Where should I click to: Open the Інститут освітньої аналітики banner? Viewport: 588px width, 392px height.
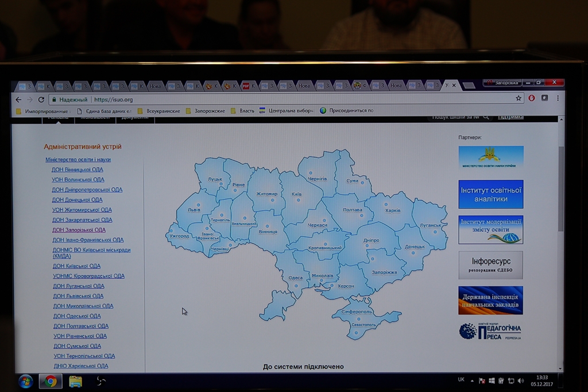point(491,194)
